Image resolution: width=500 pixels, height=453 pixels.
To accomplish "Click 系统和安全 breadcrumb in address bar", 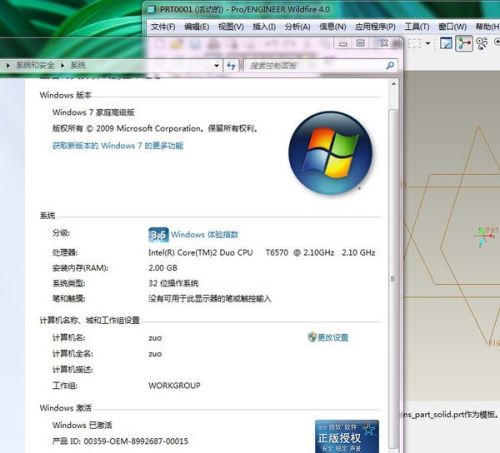I will 35,65.
